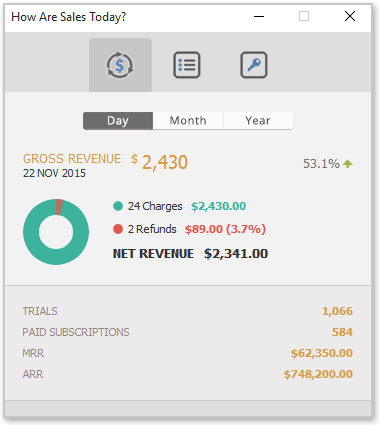Click the 24 Charges label
Image resolution: width=380 pixels, height=425 pixels.
coord(155,206)
